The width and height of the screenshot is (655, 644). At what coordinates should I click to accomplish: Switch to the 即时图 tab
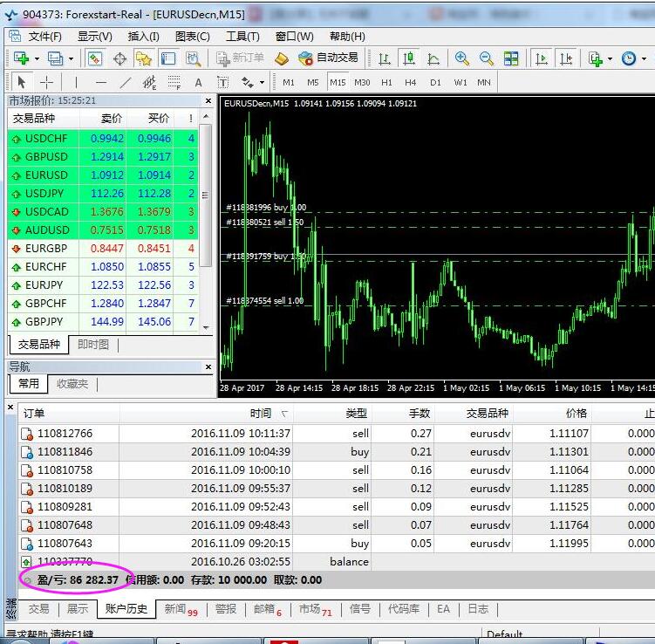(93, 345)
